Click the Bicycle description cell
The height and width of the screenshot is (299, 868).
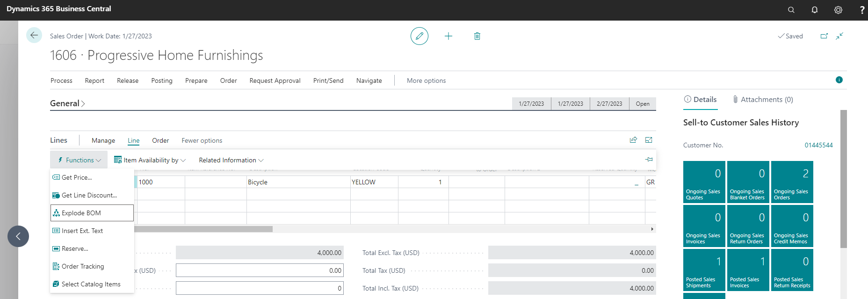click(x=298, y=182)
